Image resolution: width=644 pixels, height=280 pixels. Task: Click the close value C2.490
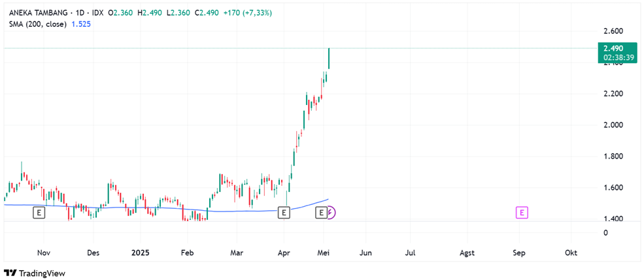(207, 13)
